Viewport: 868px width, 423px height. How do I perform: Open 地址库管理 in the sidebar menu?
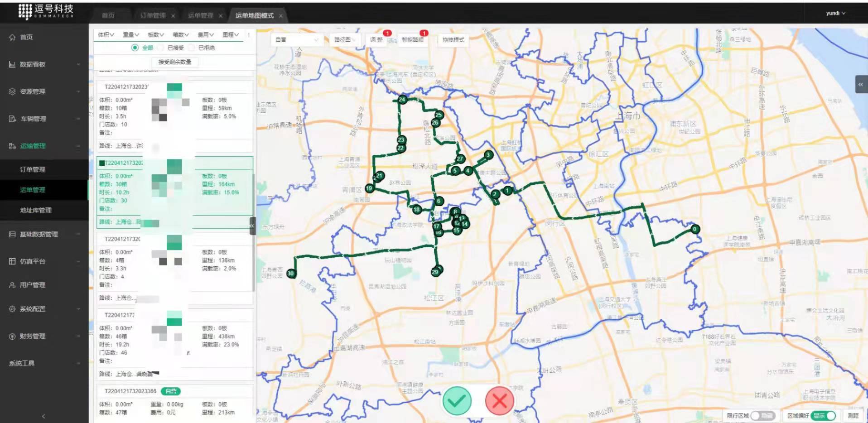pos(36,210)
